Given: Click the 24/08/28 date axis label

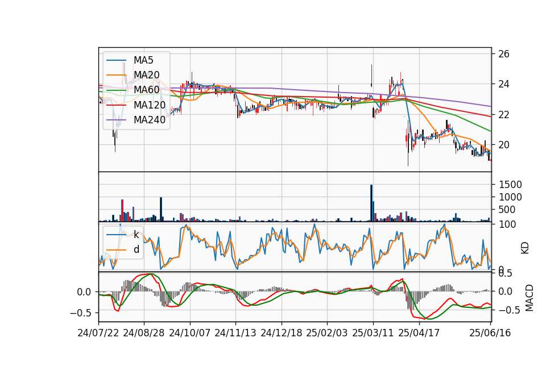Looking at the screenshot, I should [144, 333].
